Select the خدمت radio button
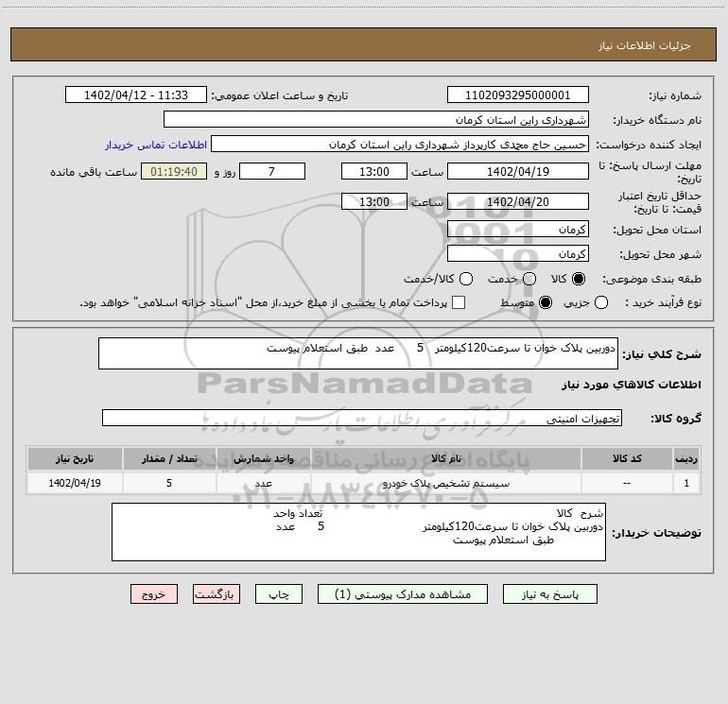Screen dimensions: 728x704 point(529,279)
